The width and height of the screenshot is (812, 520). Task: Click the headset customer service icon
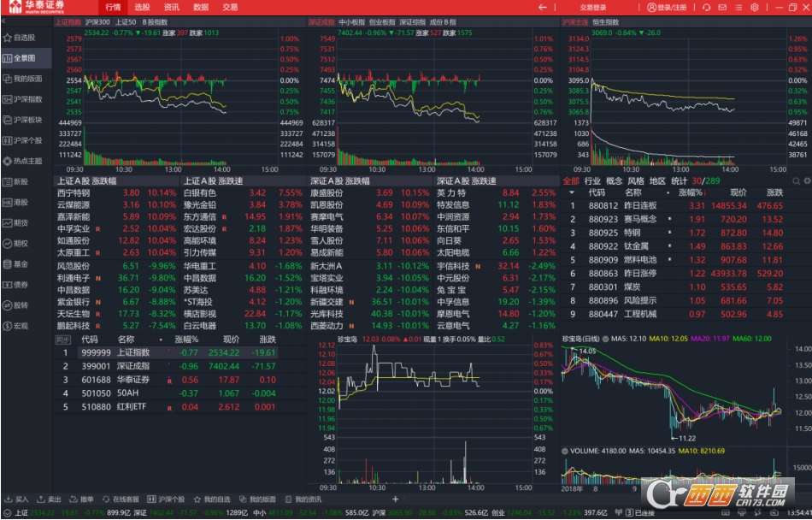[707, 7]
